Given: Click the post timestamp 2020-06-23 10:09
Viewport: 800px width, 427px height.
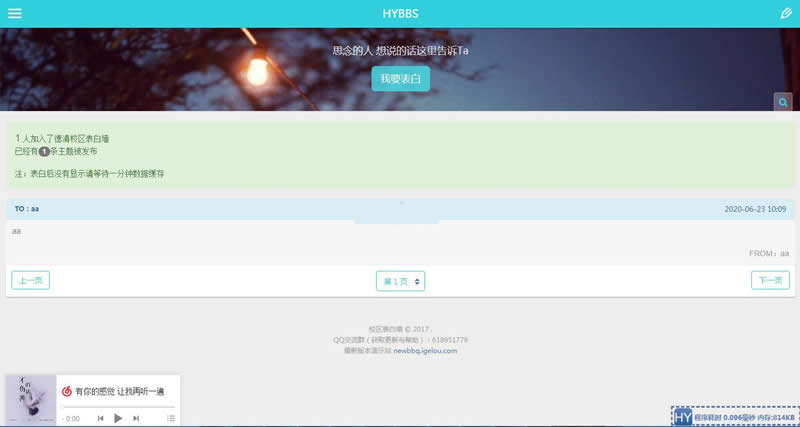Looking at the screenshot, I should pos(755,209).
